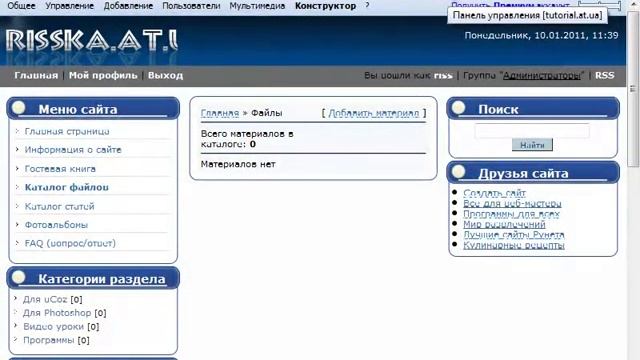Viewport: 640px width, 360px height.
Task: Open Лучшие сайты Рунета link
Action: (x=514, y=235)
